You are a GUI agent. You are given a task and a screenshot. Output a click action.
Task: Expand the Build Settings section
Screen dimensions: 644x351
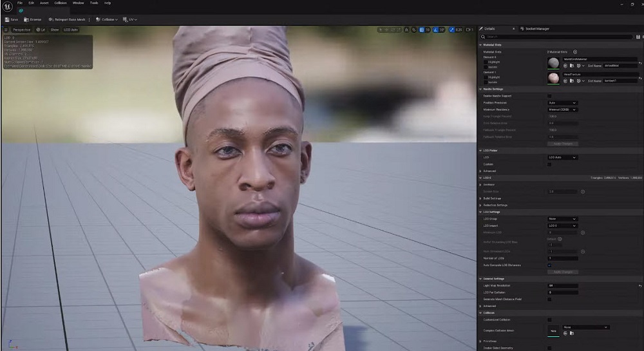(492, 198)
